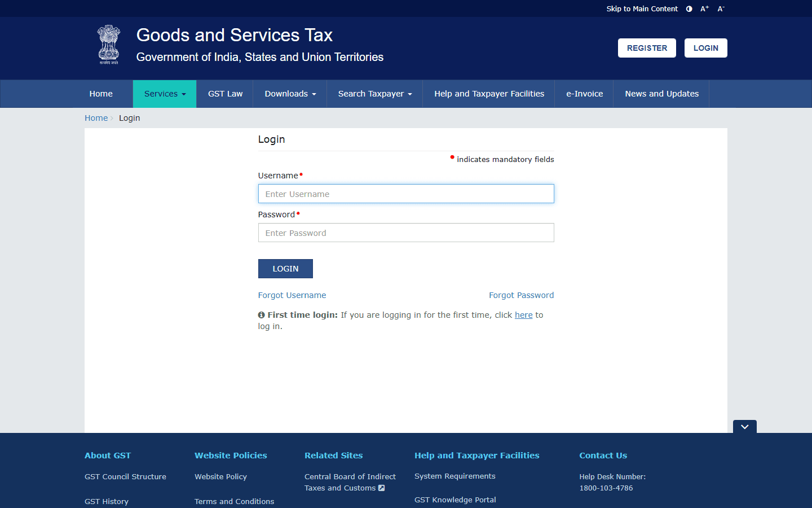Click the Forgot Password link
This screenshot has width=812, height=508.
tap(522, 295)
